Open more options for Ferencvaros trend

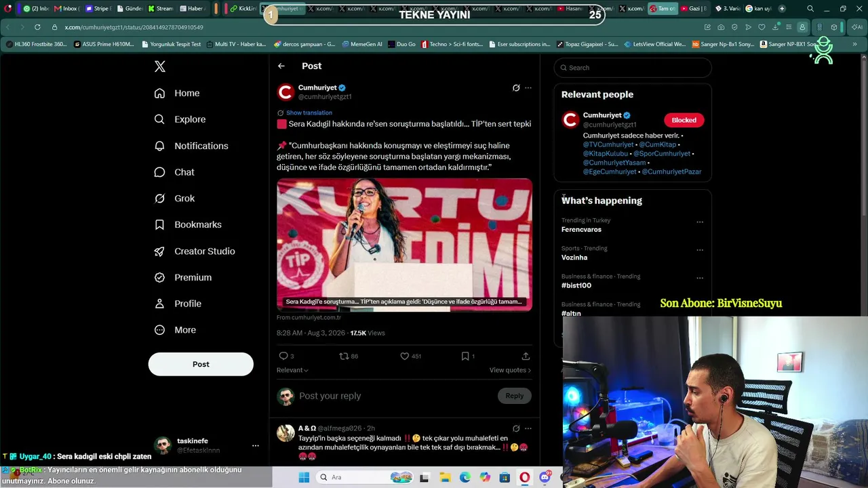[x=700, y=222]
